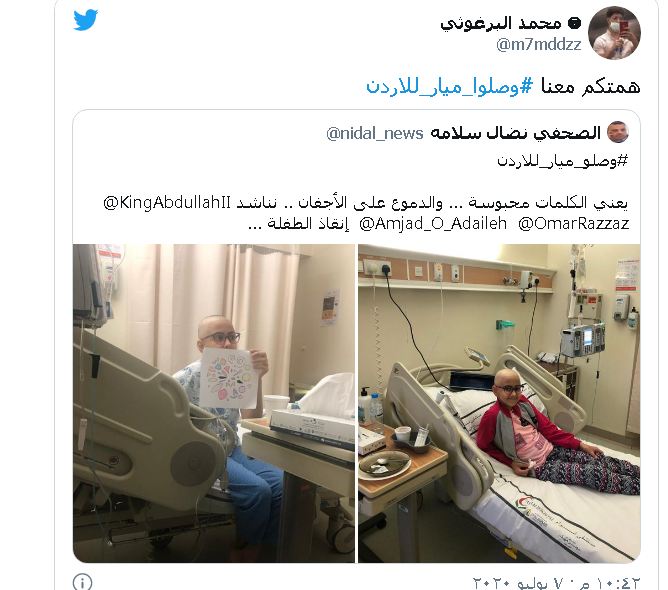Open the tweet author's profile picture
The width and height of the screenshot is (668, 590).
pyautogui.click(x=614, y=33)
